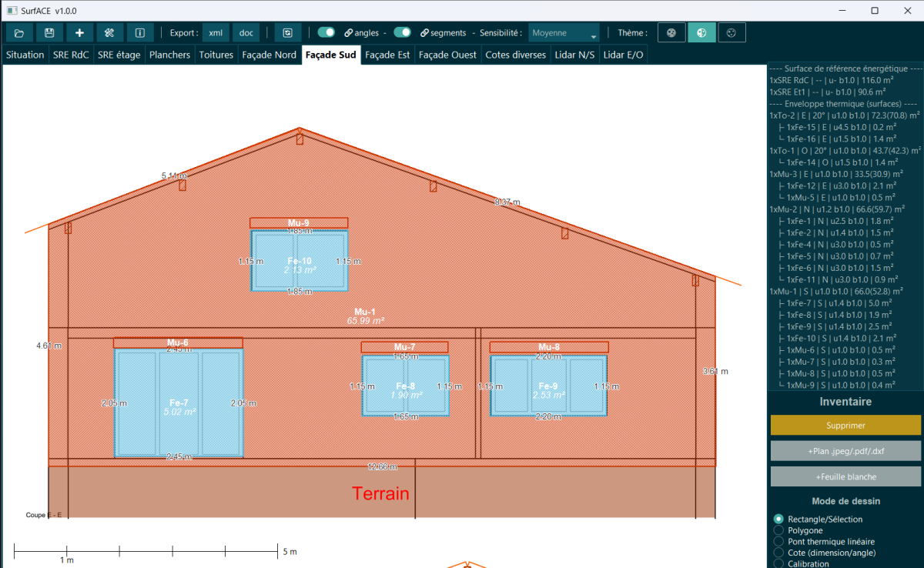This screenshot has width=924, height=568.
Task: Select the third theme icon
Action: point(731,33)
